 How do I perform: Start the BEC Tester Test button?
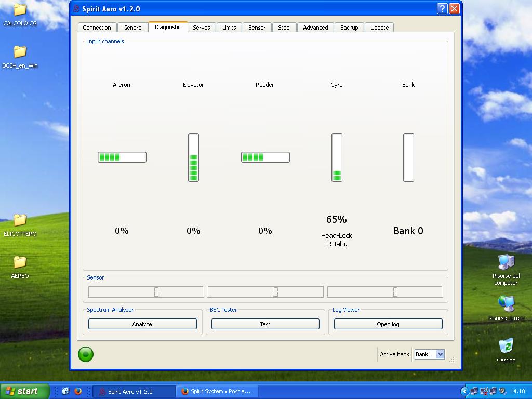click(265, 324)
